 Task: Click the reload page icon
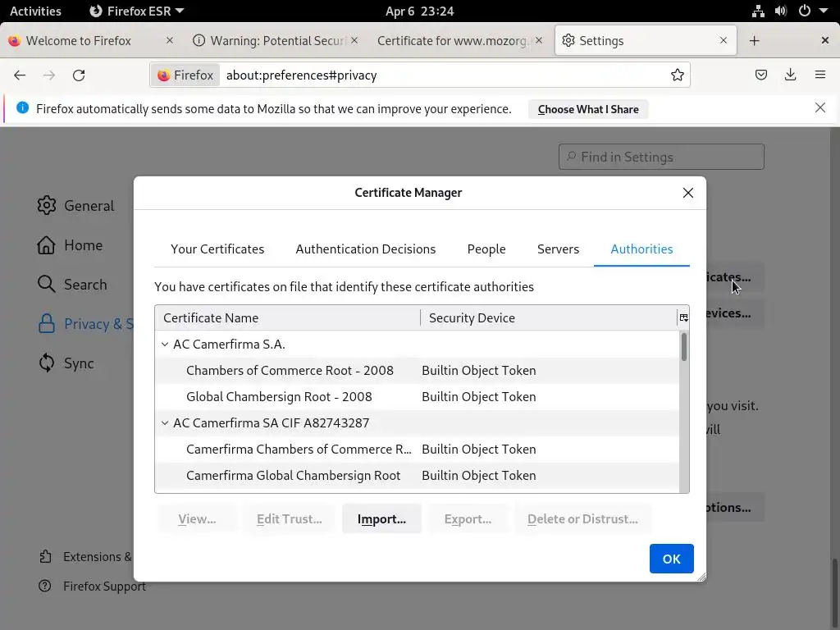pos(79,75)
